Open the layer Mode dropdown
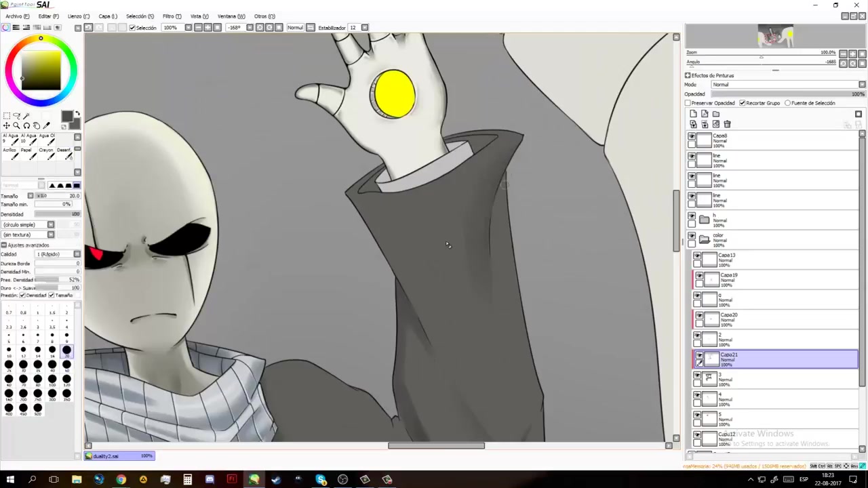 [x=862, y=85]
